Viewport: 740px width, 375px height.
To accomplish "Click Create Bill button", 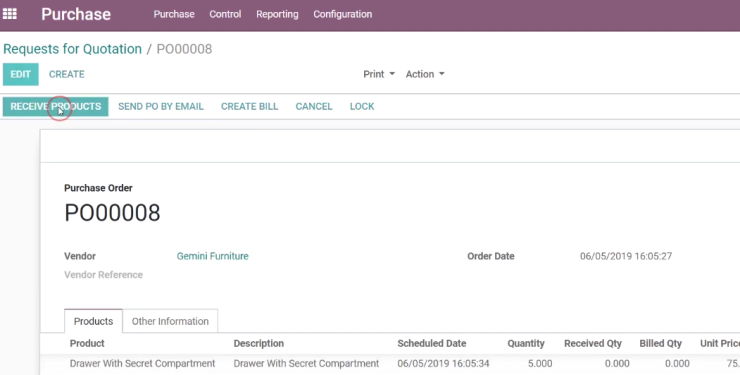I will (249, 107).
